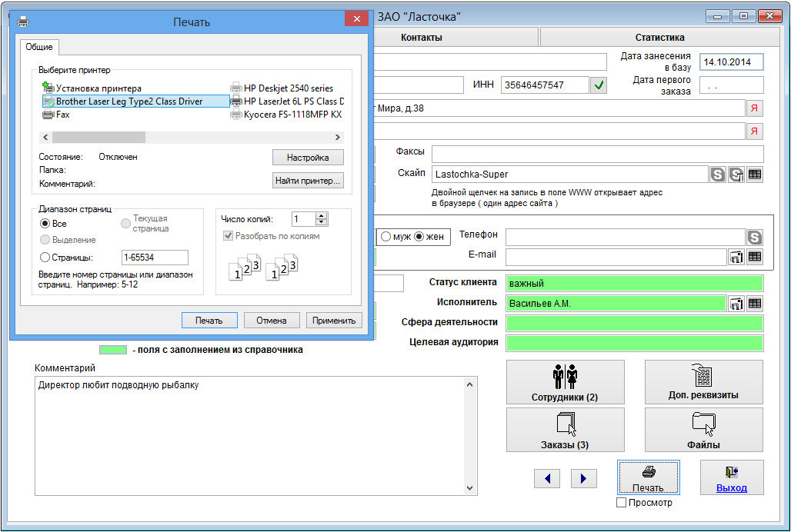The height and width of the screenshot is (532, 791).
Task: Switch to the Статистика tab
Action: (659, 37)
